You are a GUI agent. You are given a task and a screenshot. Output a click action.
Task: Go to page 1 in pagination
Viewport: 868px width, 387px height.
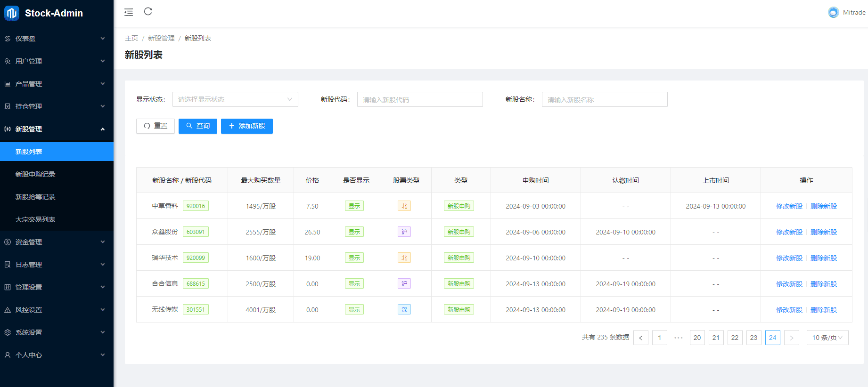660,338
